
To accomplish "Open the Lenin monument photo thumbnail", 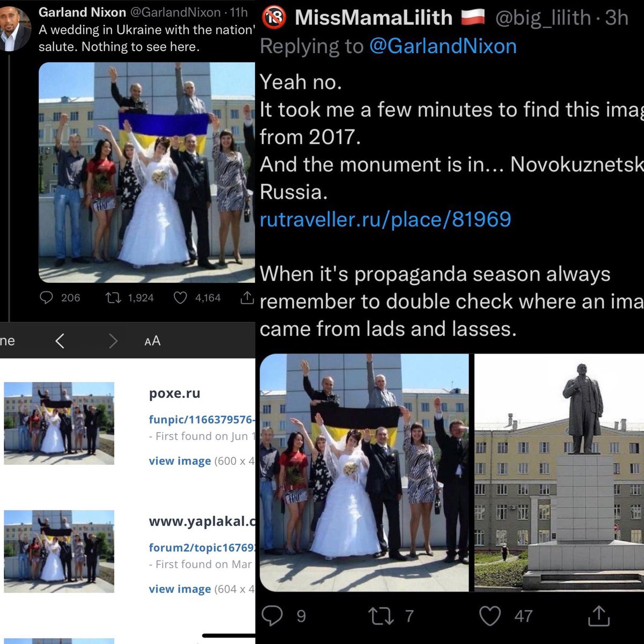I will 559,472.
